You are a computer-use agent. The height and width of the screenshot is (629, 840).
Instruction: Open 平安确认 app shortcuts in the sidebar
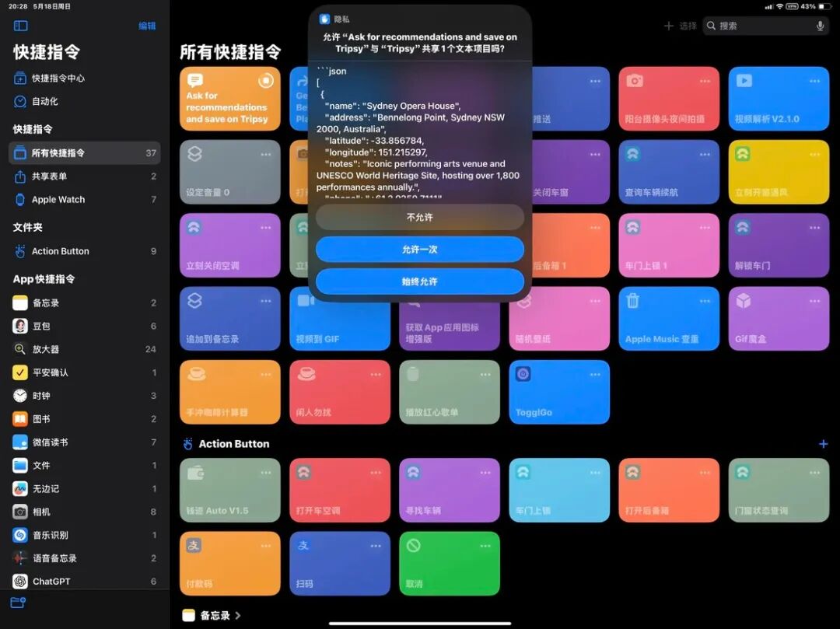[x=85, y=372]
